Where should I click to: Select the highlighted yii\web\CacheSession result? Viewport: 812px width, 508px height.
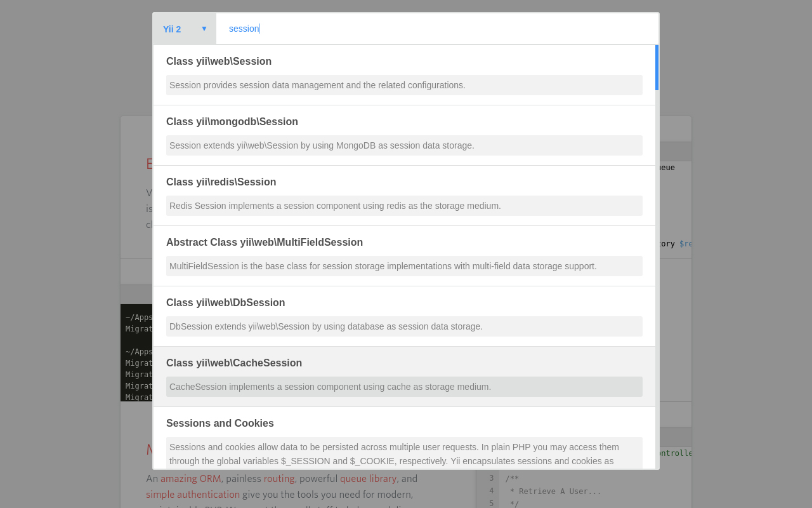234,363
